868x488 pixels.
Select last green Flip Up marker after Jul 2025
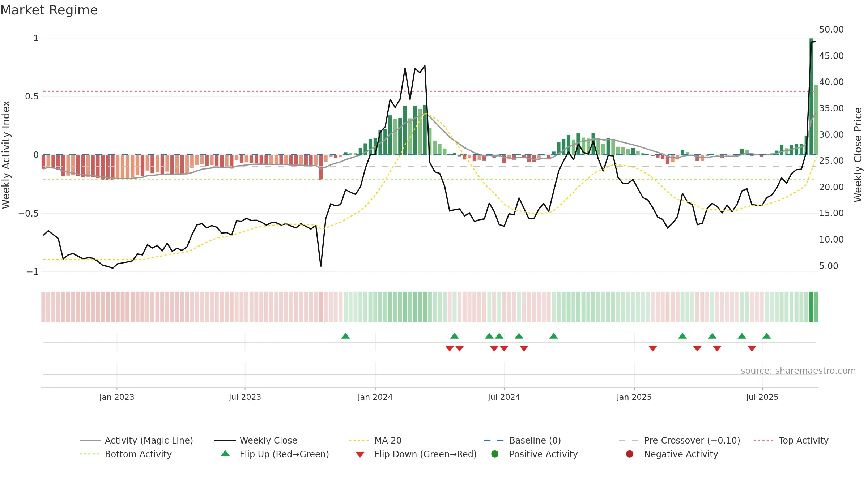click(x=767, y=336)
